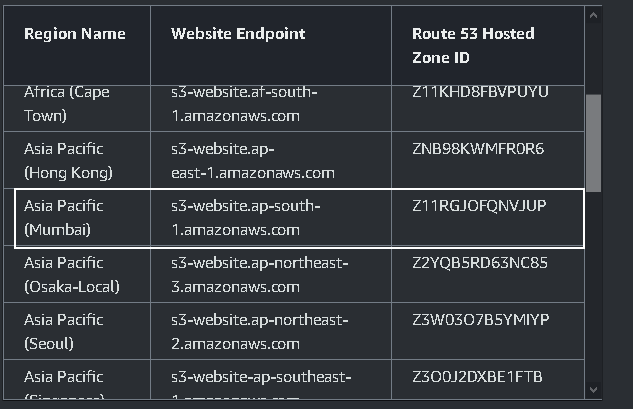Select the Asia Pacific (Hong Kong) cell
This screenshot has height=409, width=633.
coord(69,160)
